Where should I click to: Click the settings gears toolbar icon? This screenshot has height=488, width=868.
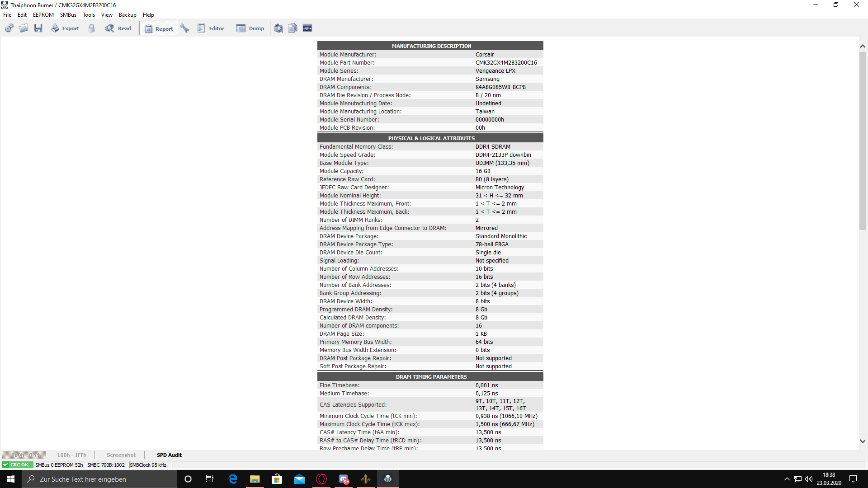click(9, 28)
